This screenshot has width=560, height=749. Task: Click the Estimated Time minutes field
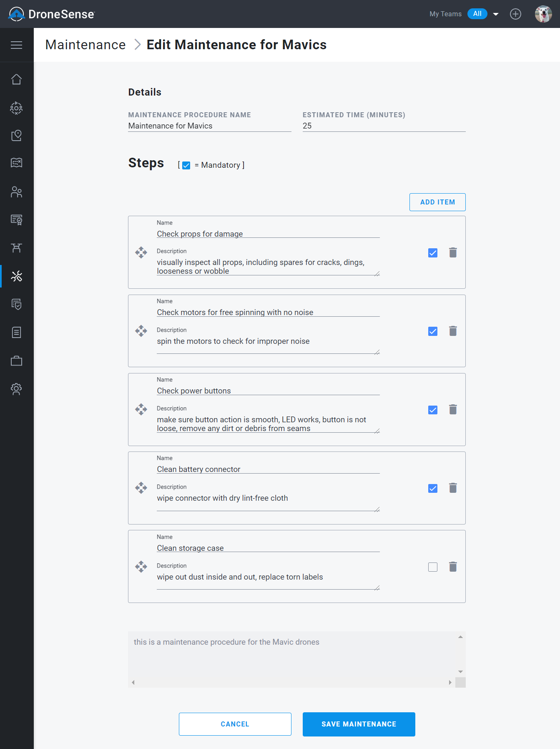pyautogui.click(x=384, y=126)
